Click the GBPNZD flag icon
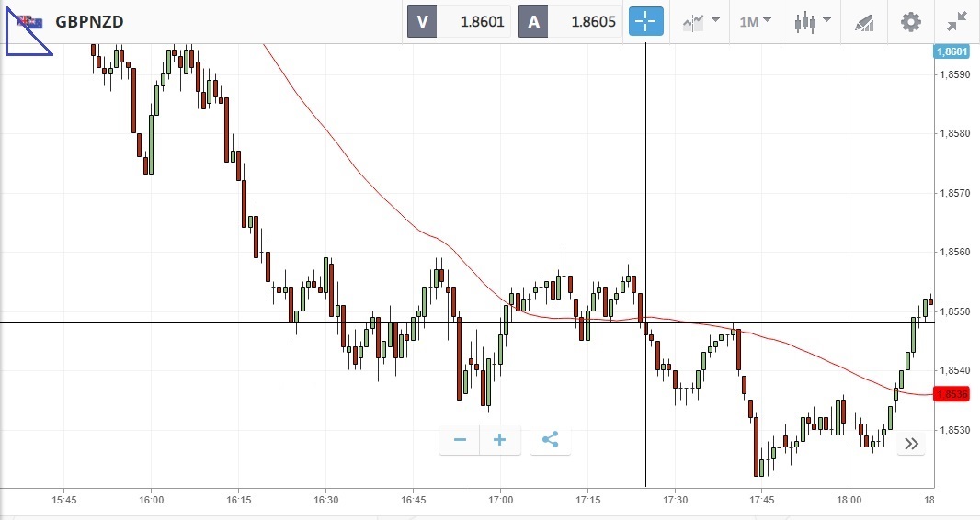The width and height of the screenshot is (980, 520). 29,21
